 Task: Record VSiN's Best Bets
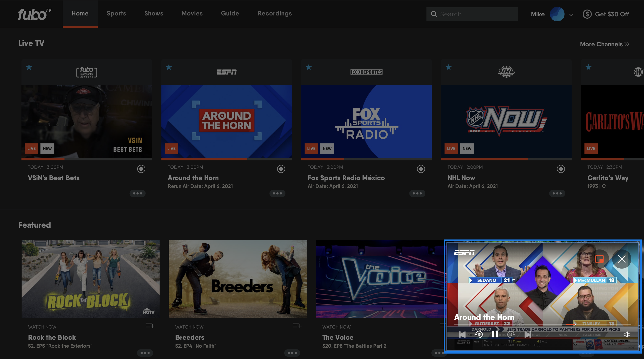click(x=141, y=169)
